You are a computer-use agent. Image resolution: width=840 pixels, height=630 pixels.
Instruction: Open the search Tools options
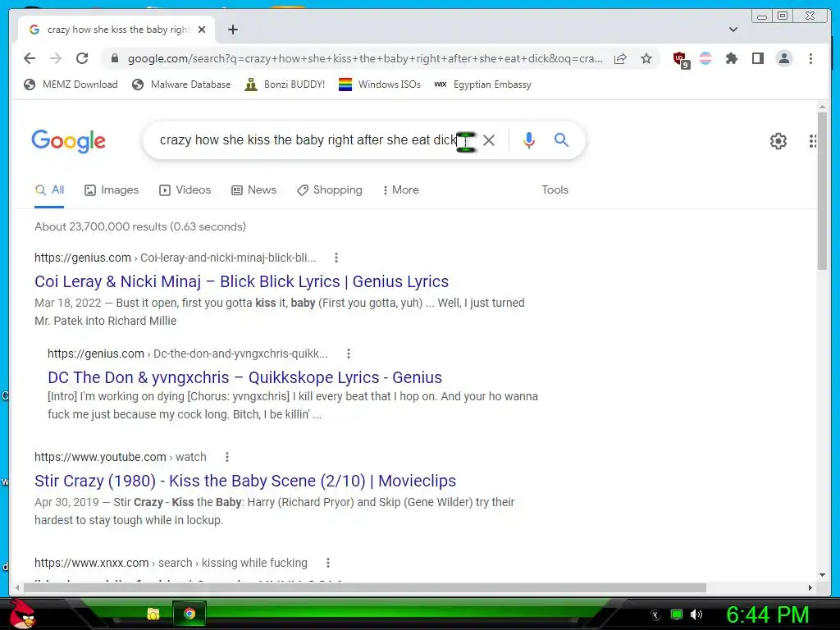point(555,190)
